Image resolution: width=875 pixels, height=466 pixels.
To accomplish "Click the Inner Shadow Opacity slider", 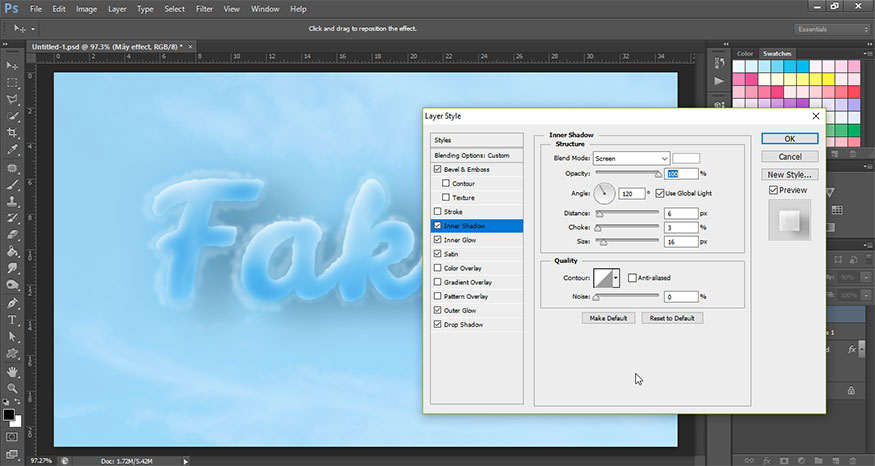I will pyautogui.click(x=627, y=174).
